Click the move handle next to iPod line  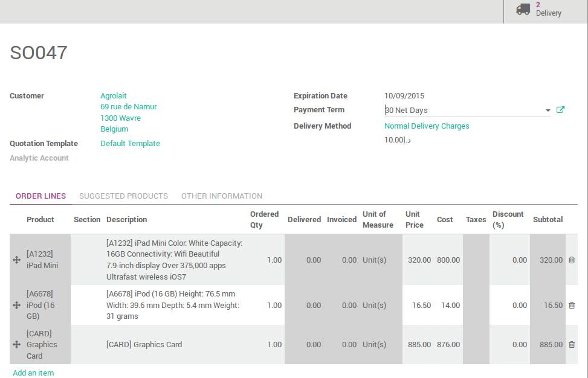click(x=16, y=305)
